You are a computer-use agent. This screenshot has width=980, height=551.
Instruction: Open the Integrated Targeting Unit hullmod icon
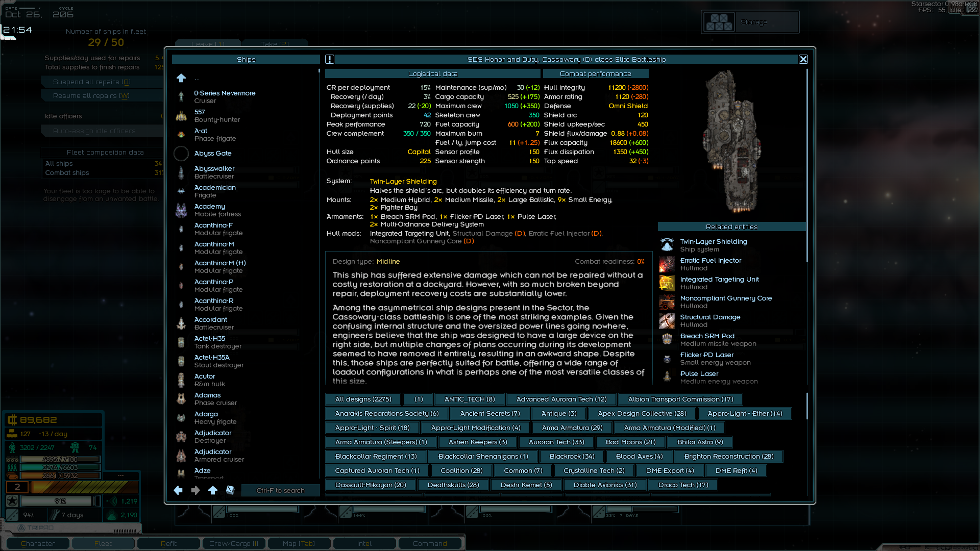point(667,283)
